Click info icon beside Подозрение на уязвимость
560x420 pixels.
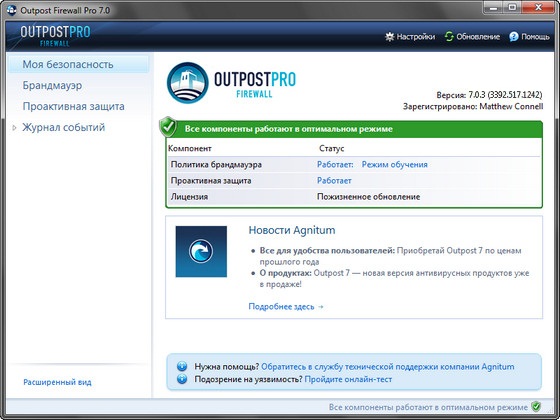click(x=182, y=379)
